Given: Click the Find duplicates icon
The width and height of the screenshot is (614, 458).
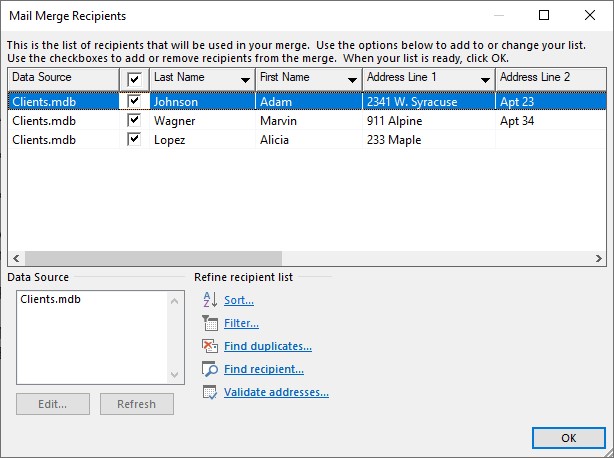Looking at the screenshot, I should [x=210, y=346].
